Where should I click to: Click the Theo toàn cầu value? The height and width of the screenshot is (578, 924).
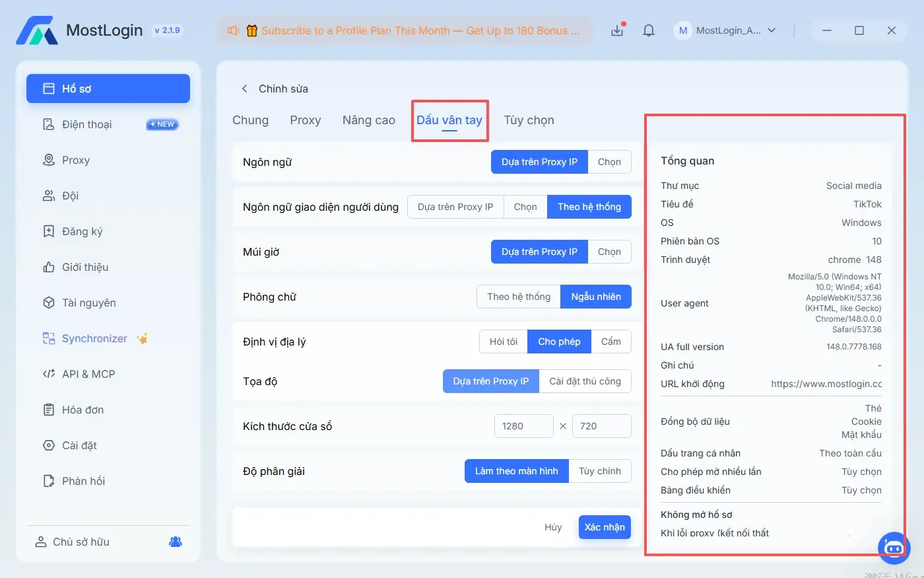851,453
